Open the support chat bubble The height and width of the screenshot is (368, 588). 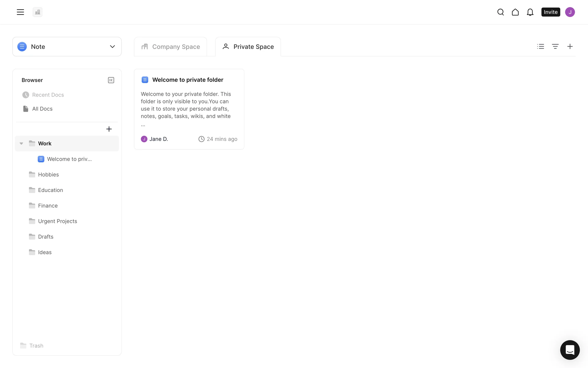pyautogui.click(x=570, y=350)
